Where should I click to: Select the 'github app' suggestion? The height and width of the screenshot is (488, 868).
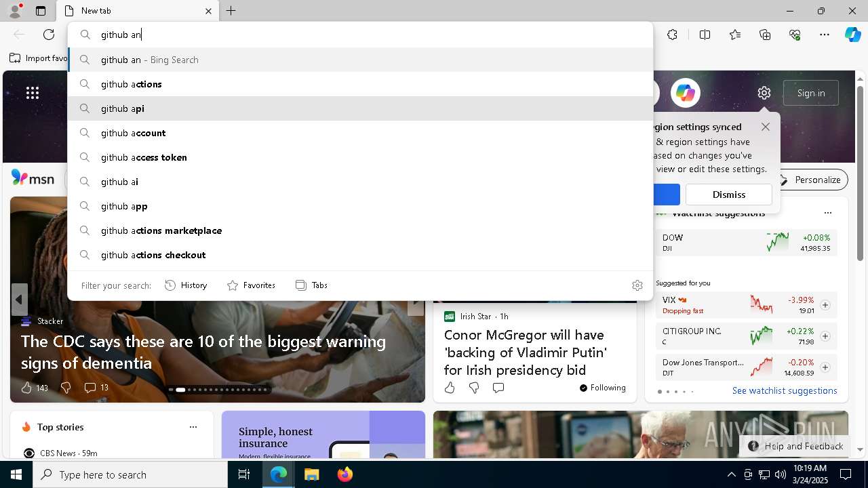(x=360, y=206)
